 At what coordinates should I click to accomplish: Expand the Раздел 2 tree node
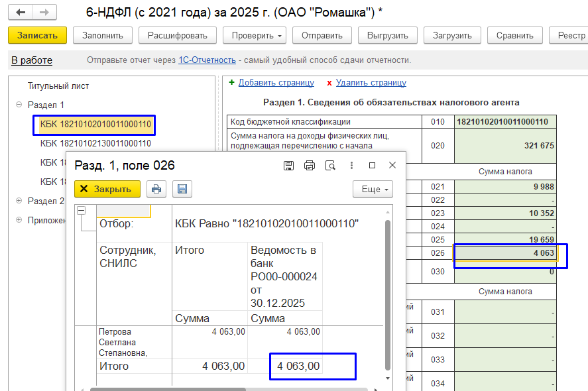[x=19, y=201]
